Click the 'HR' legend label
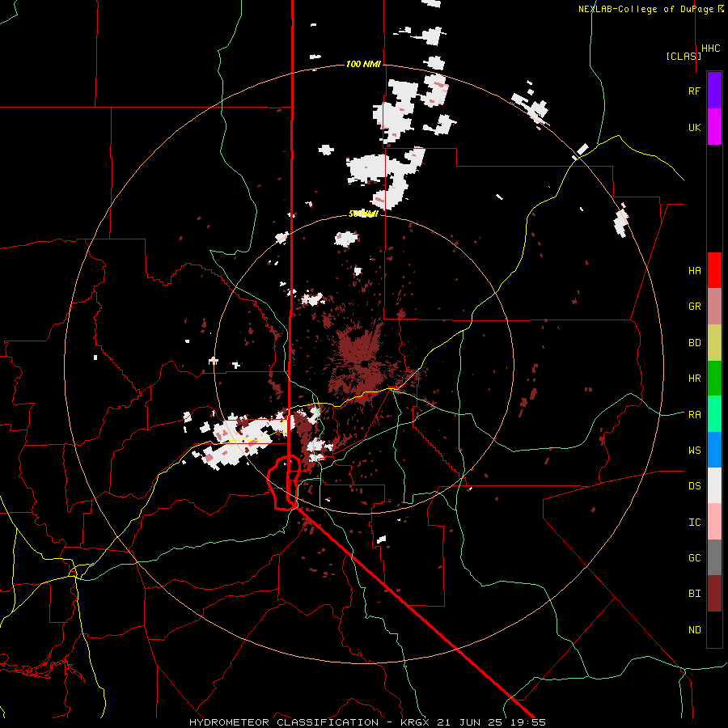Image resolution: width=728 pixels, height=728 pixels. pos(694,379)
